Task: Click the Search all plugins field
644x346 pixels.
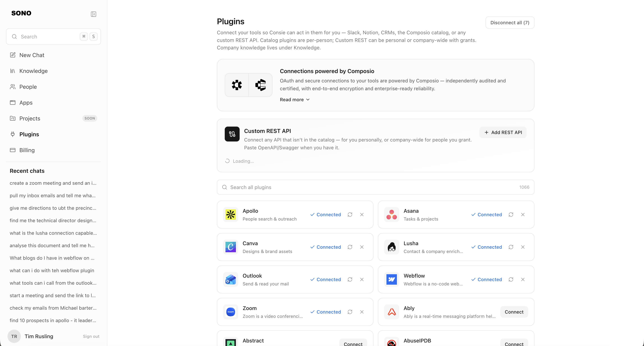Action: [375, 187]
